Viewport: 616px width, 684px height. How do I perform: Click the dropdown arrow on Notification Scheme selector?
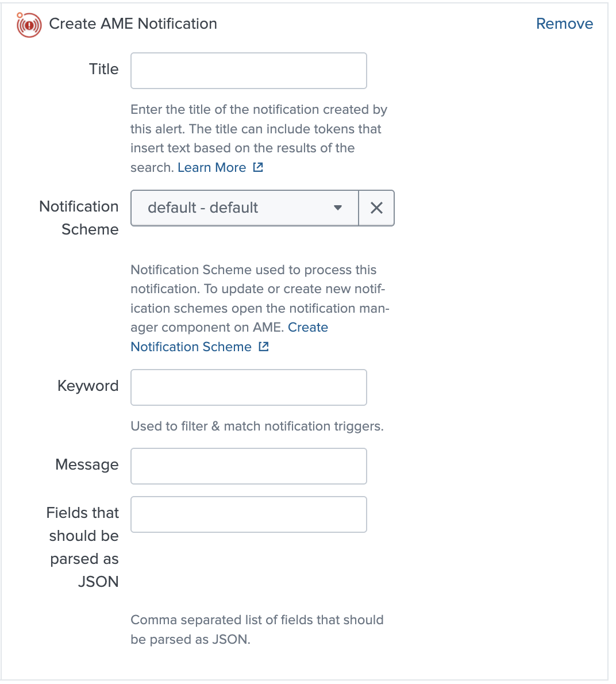[338, 208]
